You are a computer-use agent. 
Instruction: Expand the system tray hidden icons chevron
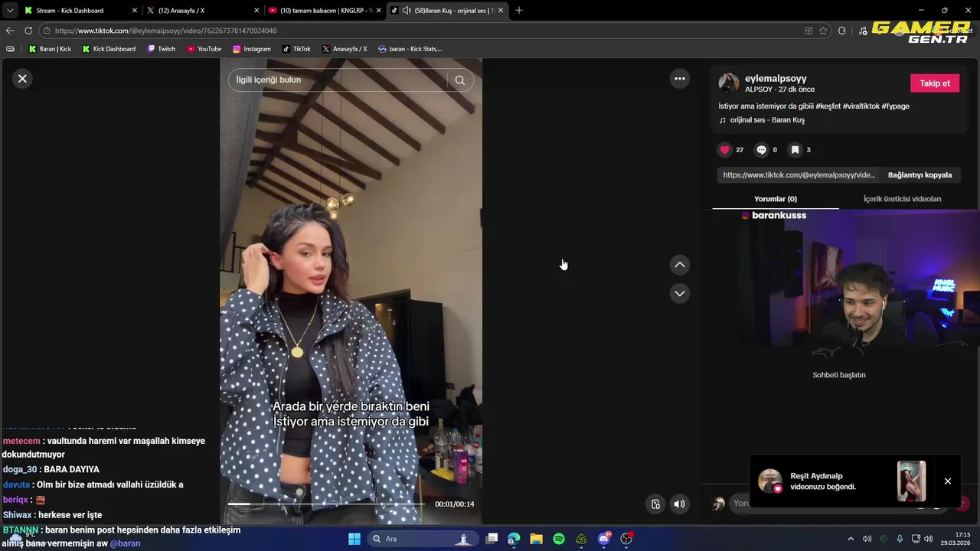[850, 539]
